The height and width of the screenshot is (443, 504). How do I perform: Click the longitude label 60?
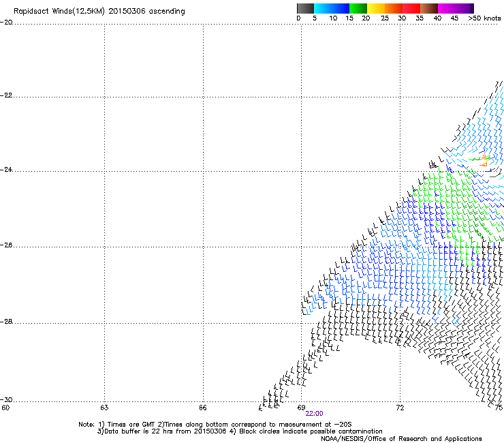(x=5, y=408)
